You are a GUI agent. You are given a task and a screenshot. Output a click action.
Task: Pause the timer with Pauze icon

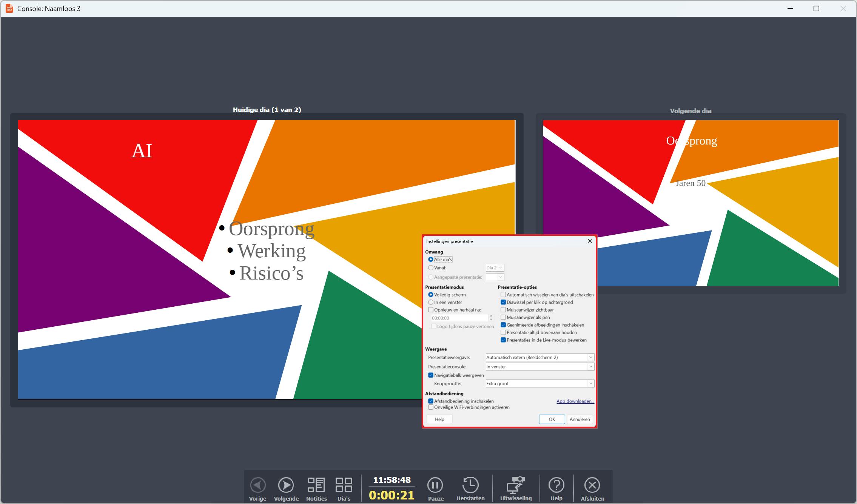point(435,485)
